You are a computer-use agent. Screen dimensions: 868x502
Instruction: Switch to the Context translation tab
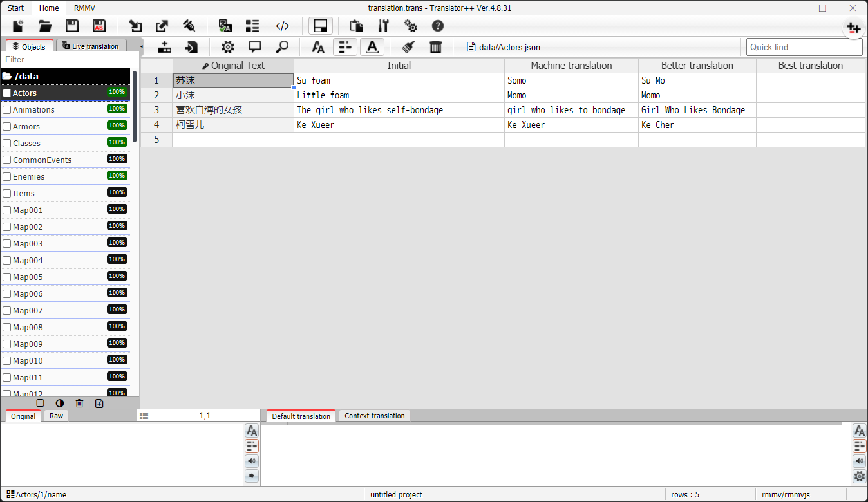click(374, 416)
